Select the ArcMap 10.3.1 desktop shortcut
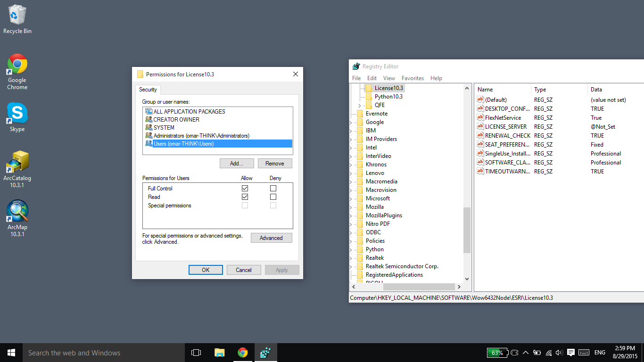The width and height of the screenshot is (644, 362). [x=17, y=218]
